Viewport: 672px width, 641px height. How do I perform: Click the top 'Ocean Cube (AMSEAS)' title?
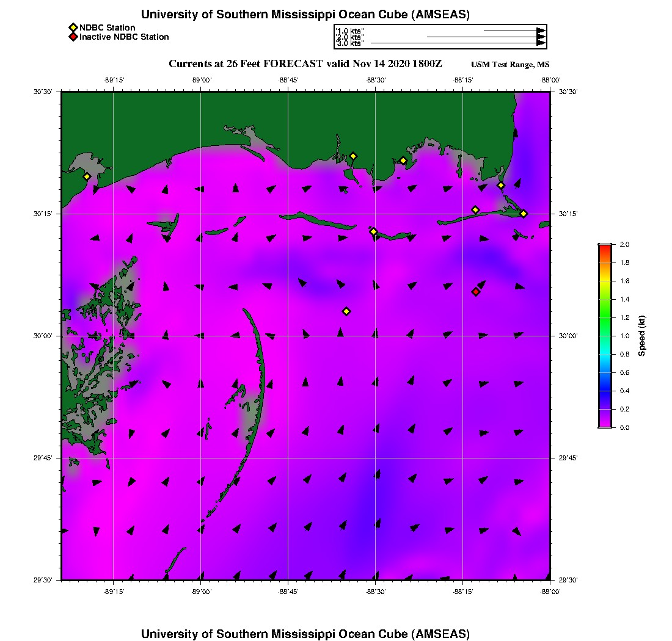[305, 15]
